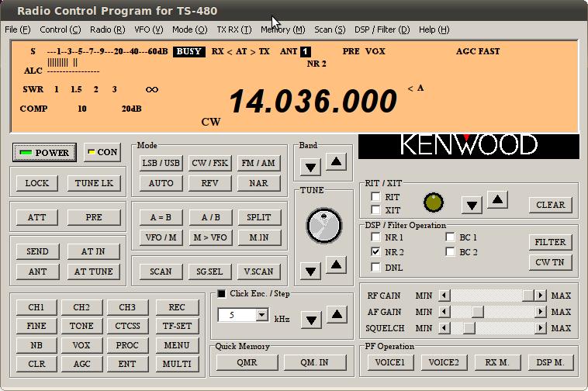Open the Radio menu
The width and height of the screenshot is (588, 391).
[x=108, y=29]
